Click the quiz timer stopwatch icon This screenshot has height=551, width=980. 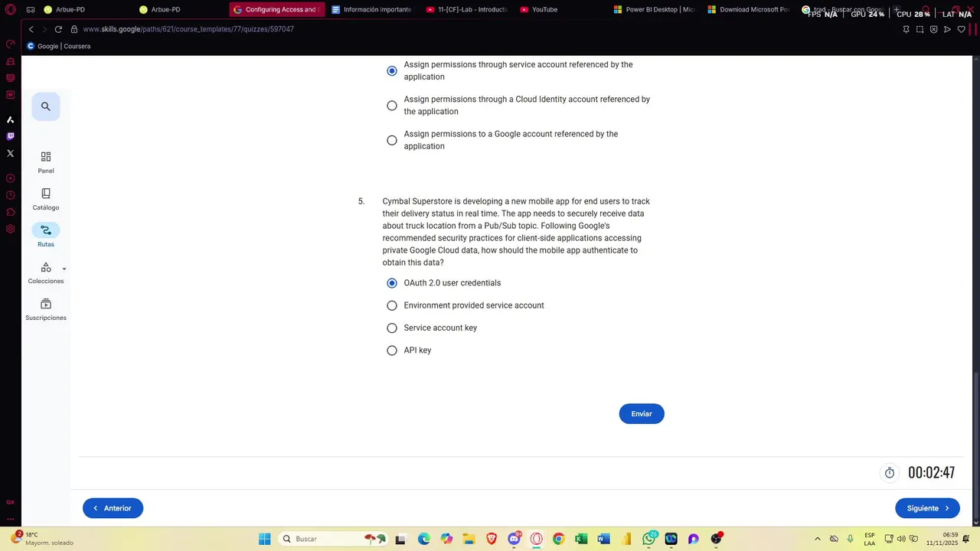890,473
